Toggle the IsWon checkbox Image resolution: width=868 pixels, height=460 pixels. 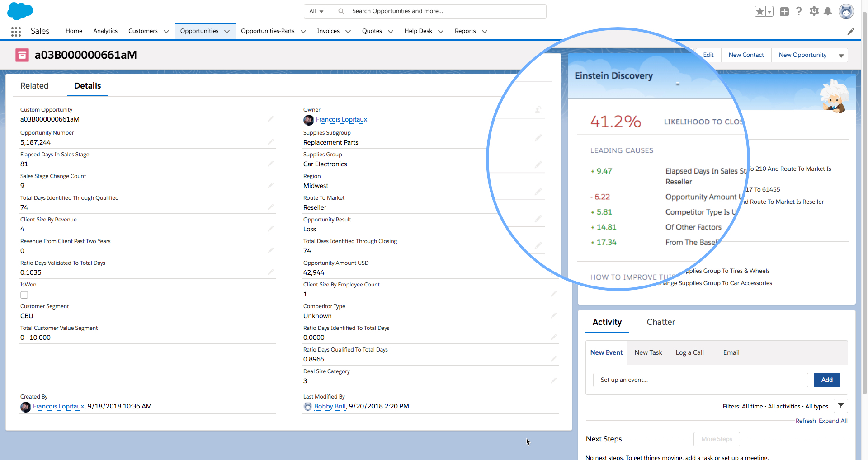point(24,295)
